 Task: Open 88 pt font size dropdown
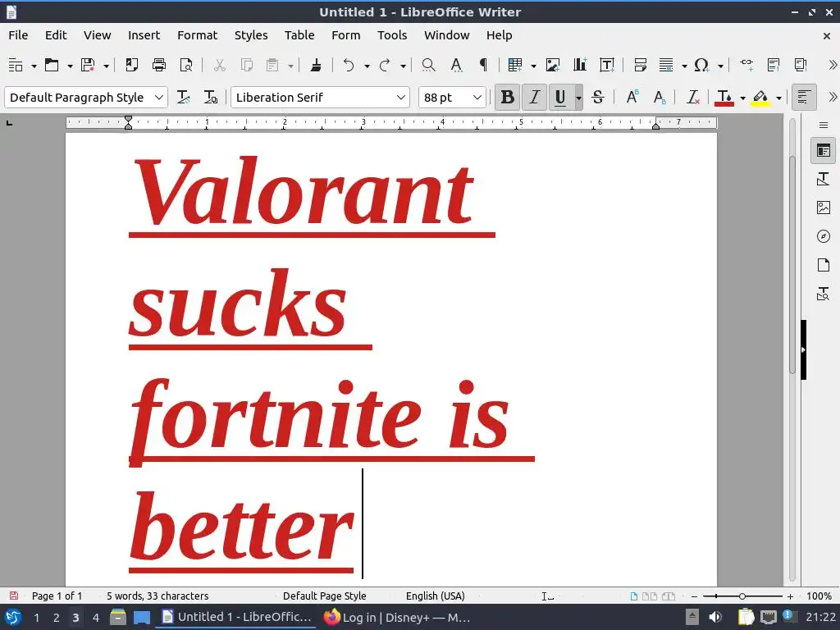(477, 98)
